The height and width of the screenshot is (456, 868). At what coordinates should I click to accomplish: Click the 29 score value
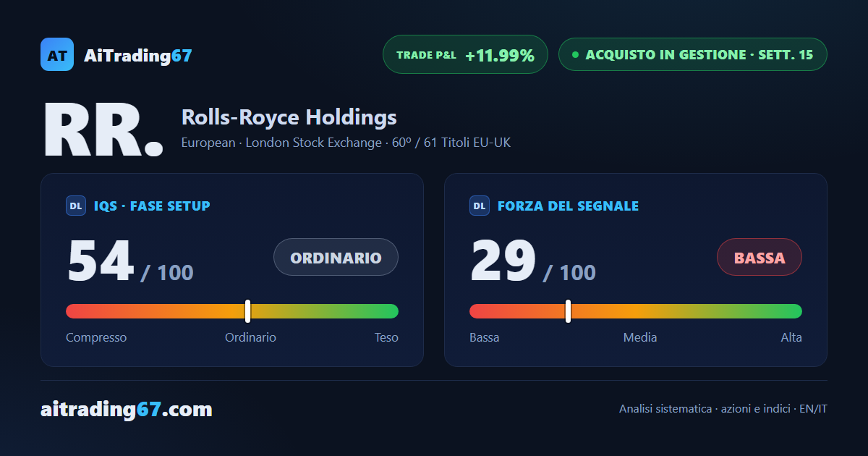click(503, 261)
